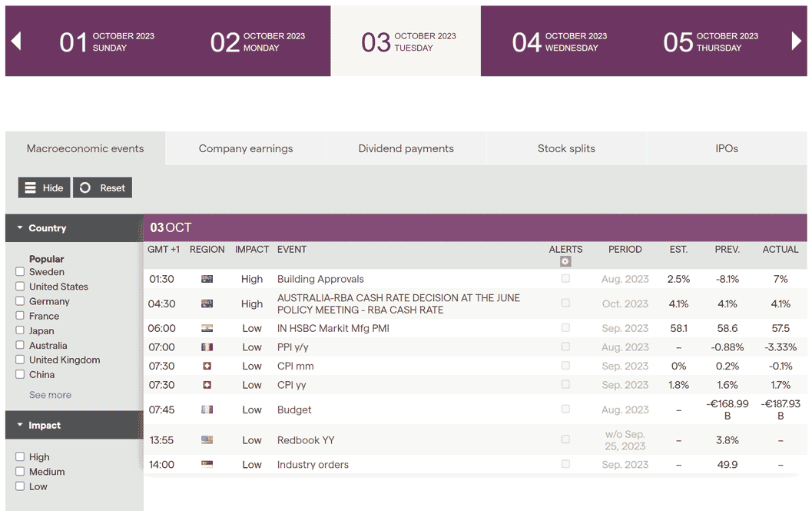This screenshot has height=514, width=812.
Task: Click Australia flag beside Building Approvals
Action: click(x=207, y=279)
